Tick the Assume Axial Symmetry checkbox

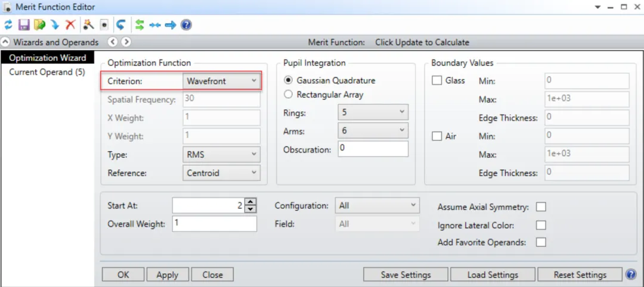(x=541, y=207)
